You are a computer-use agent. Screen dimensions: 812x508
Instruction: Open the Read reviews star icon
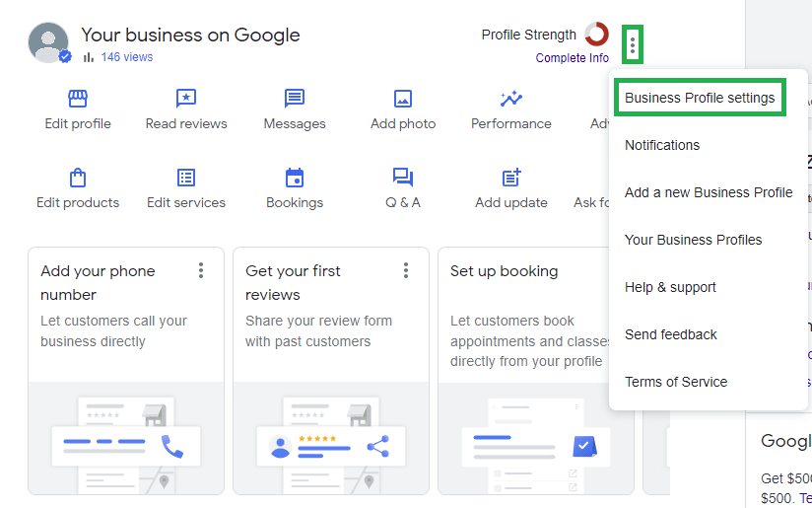[186, 98]
